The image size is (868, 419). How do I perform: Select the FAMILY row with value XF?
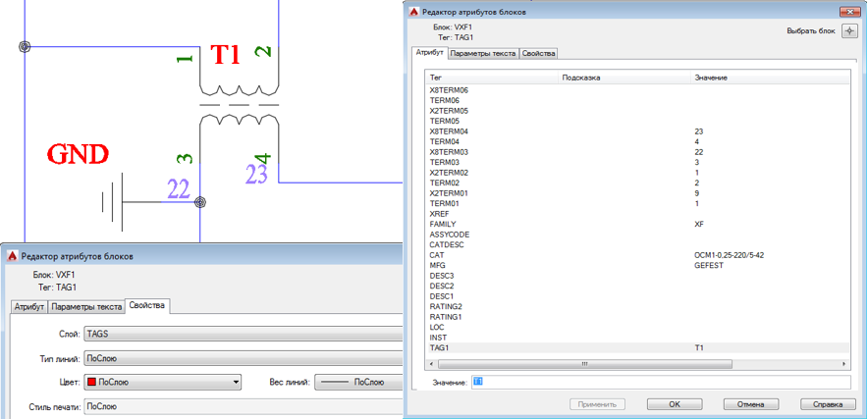(x=637, y=224)
